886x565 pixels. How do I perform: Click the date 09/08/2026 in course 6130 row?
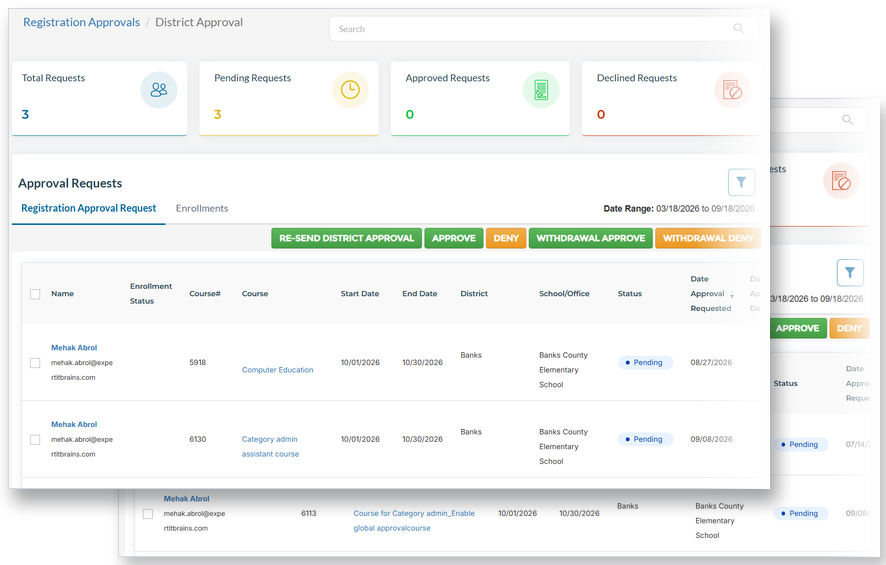tap(711, 440)
